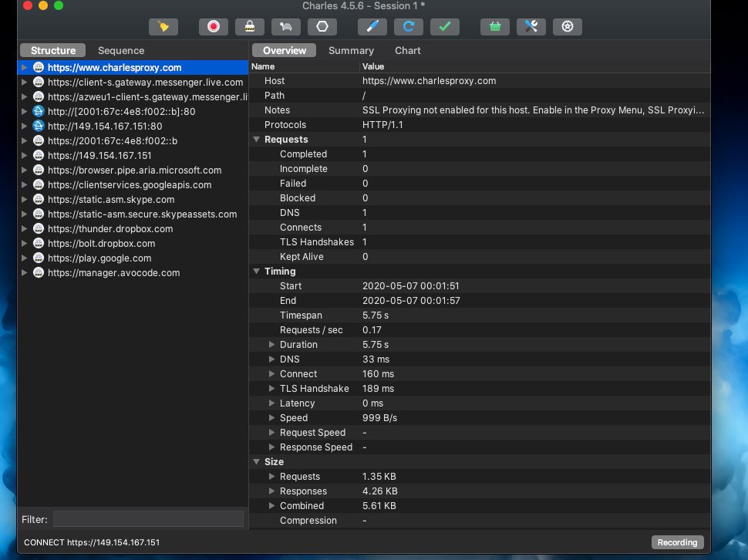Expand the Response Speed row
Screen dimensions: 748x560
point(271,447)
